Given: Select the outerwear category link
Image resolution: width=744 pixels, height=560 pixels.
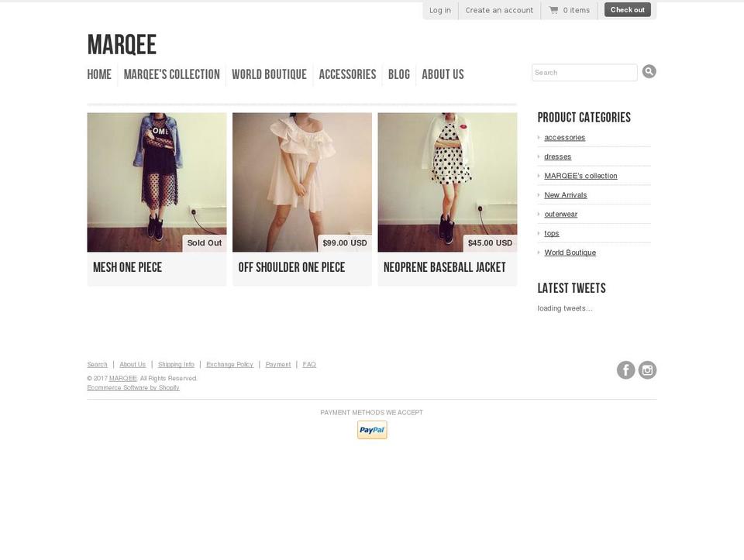Looking at the screenshot, I should pyautogui.click(x=561, y=215).
